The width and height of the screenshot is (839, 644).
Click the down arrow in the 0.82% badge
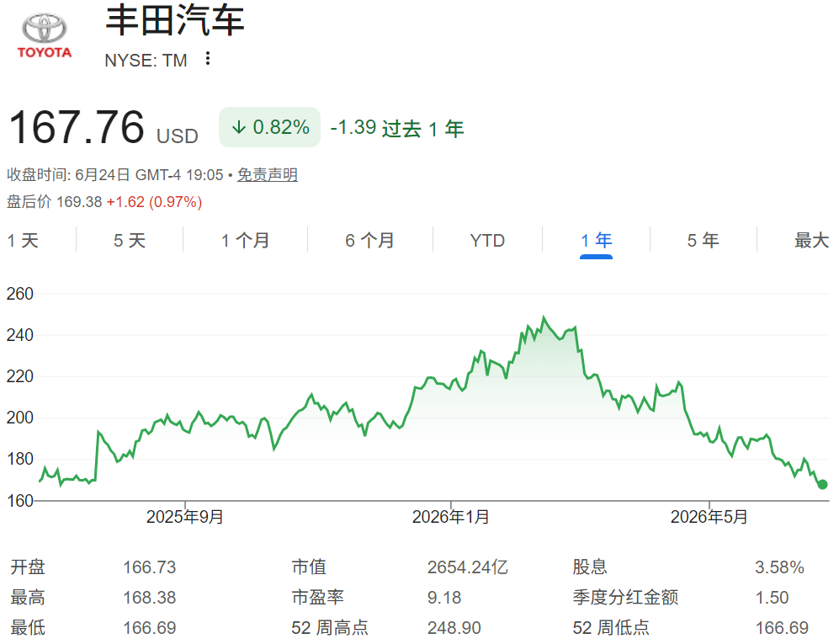pos(239,127)
